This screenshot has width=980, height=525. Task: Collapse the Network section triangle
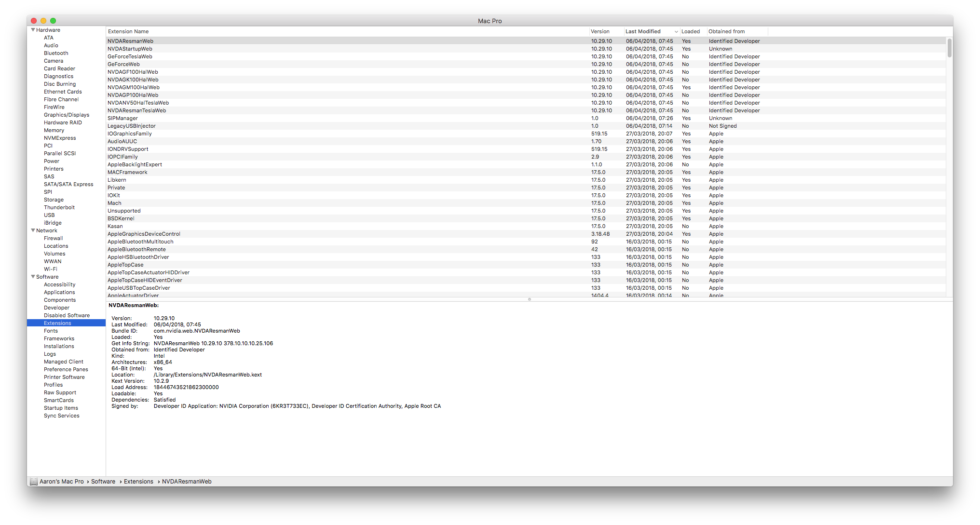[x=33, y=230]
